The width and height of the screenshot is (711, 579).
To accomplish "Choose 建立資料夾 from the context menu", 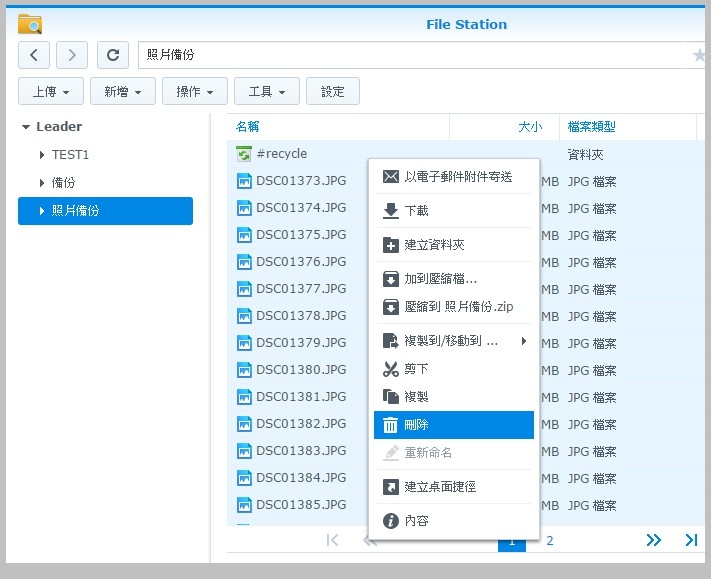I will coord(453,245).
